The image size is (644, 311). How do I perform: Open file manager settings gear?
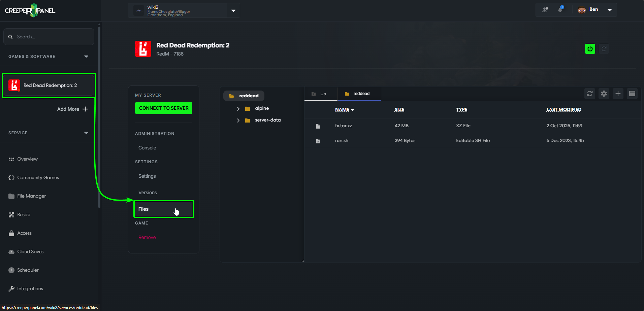point(604,94)
